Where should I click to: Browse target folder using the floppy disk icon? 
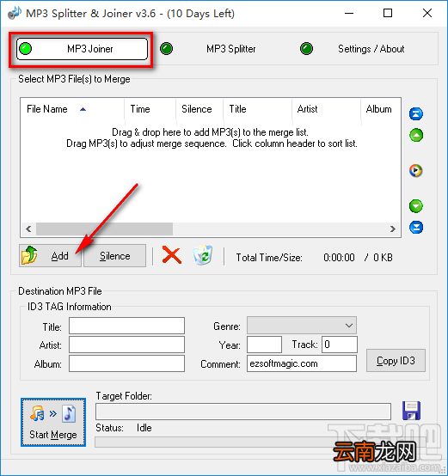point(412,411)
